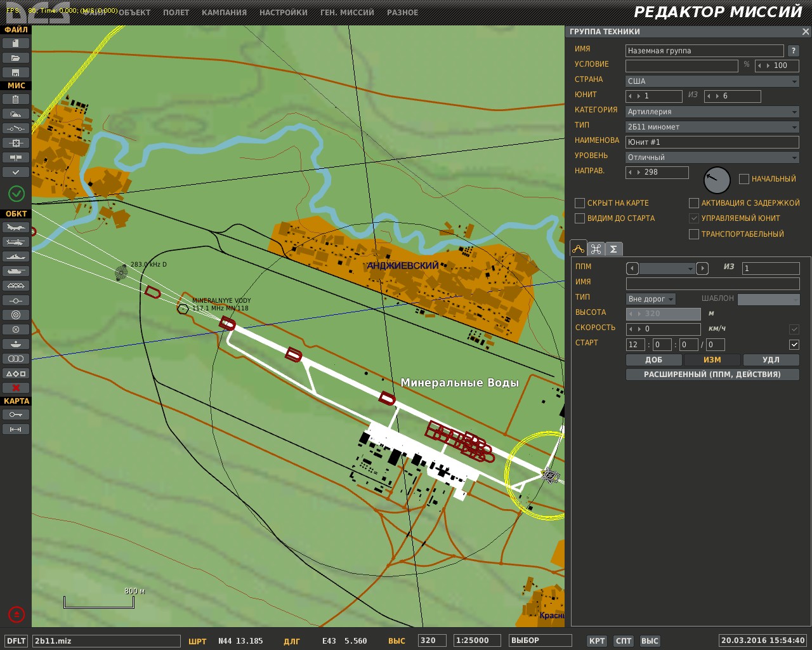This screenshot has width=812, height=650.
Task: Open the ППМ waypoint dropdown
Action: (667, 269)
